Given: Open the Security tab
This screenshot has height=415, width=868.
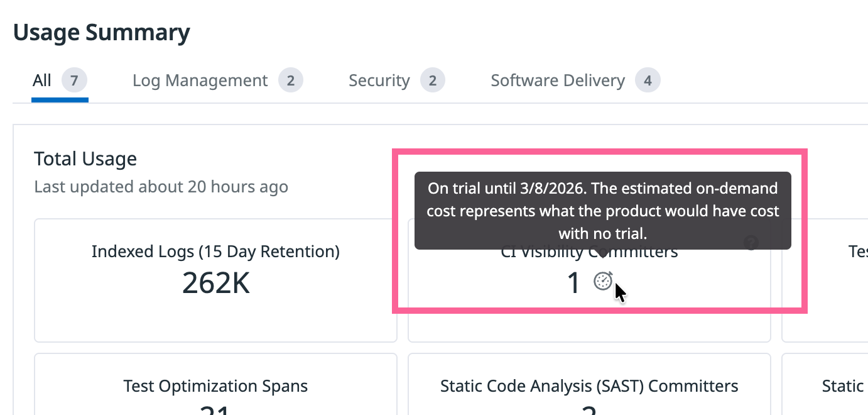Looking at the screenshot, I should [379, 80].
